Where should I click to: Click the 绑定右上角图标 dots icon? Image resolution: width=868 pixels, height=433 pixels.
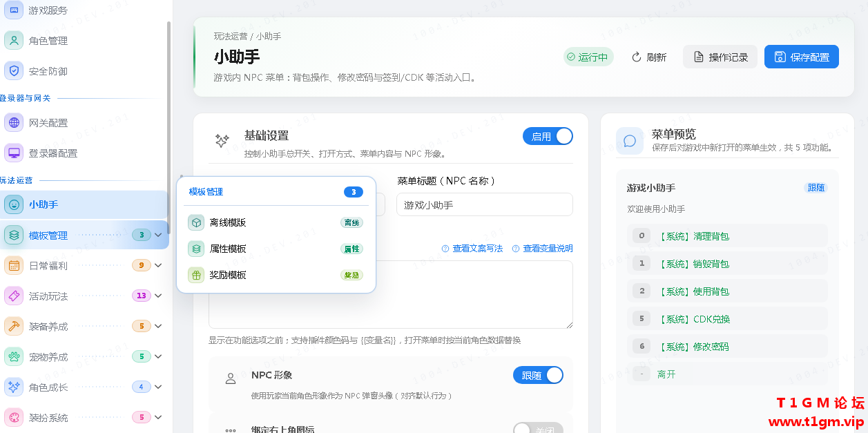pyautogui.click(x=231, y=430)
